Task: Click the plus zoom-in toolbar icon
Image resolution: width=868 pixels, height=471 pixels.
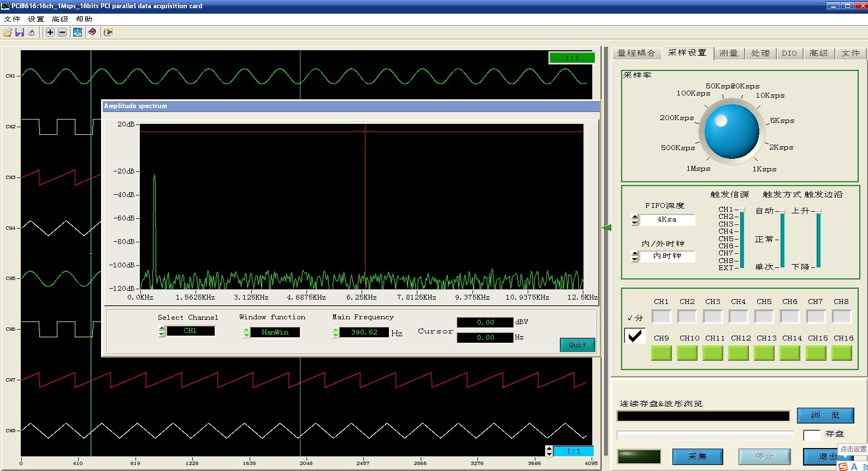Action: click(50, 33)
